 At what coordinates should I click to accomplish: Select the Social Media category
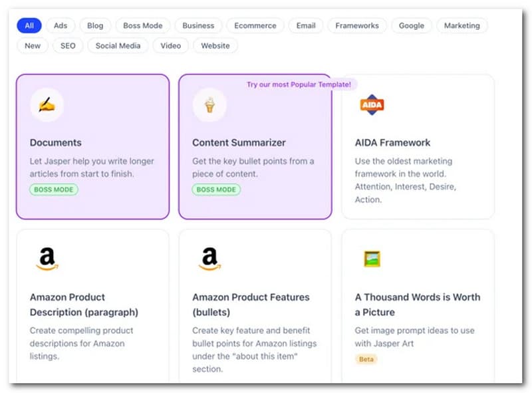(x=118, y=45)
